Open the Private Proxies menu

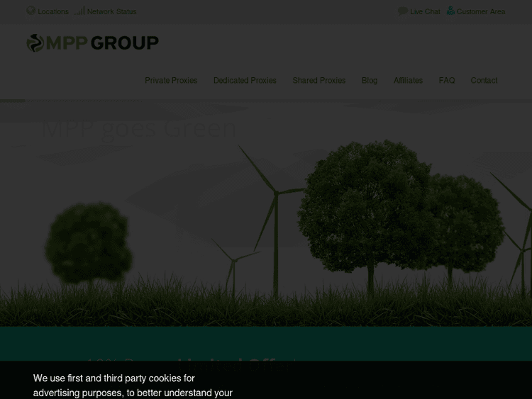point(171,81)
